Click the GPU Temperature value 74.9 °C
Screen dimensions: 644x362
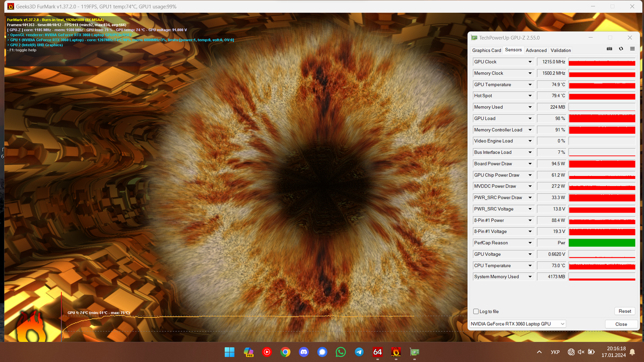[552, 84]
